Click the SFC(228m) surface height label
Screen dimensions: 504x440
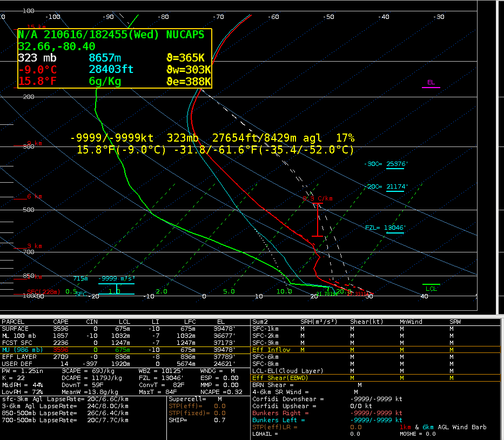click(43, 292)
